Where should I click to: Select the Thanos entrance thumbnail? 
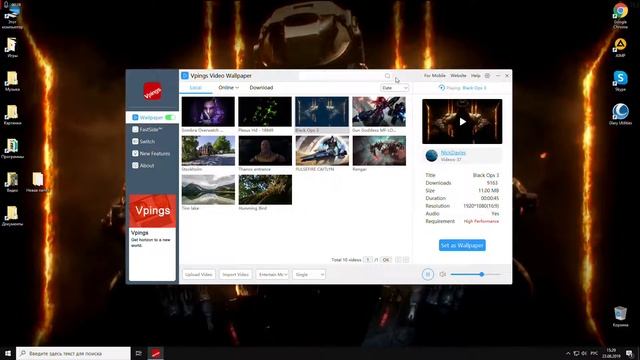(265, 151)
